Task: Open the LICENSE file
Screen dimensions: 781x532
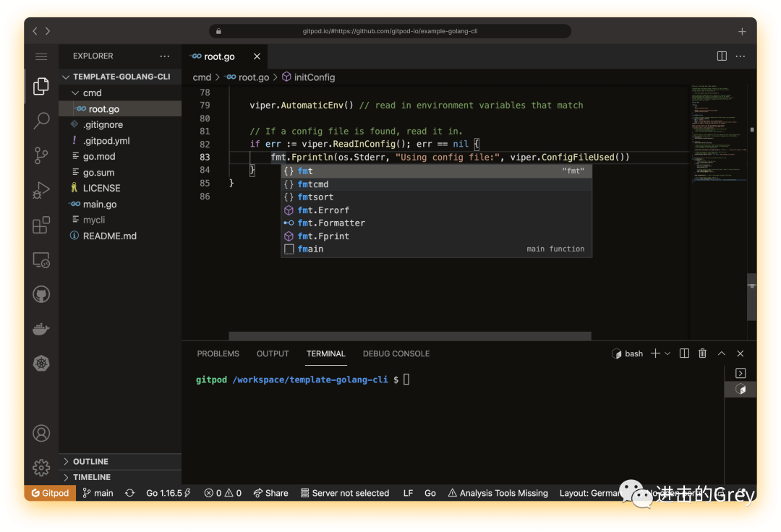Action: 120,188
